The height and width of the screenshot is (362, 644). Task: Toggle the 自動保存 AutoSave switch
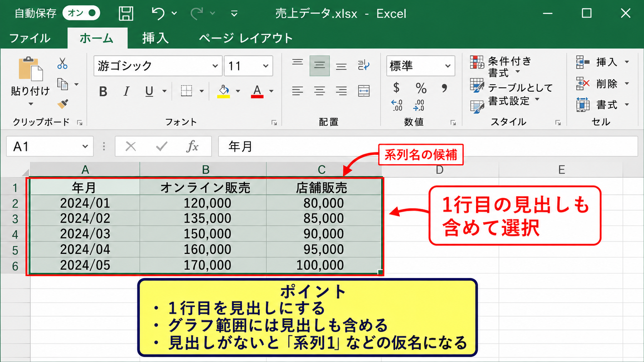(81, 13)
